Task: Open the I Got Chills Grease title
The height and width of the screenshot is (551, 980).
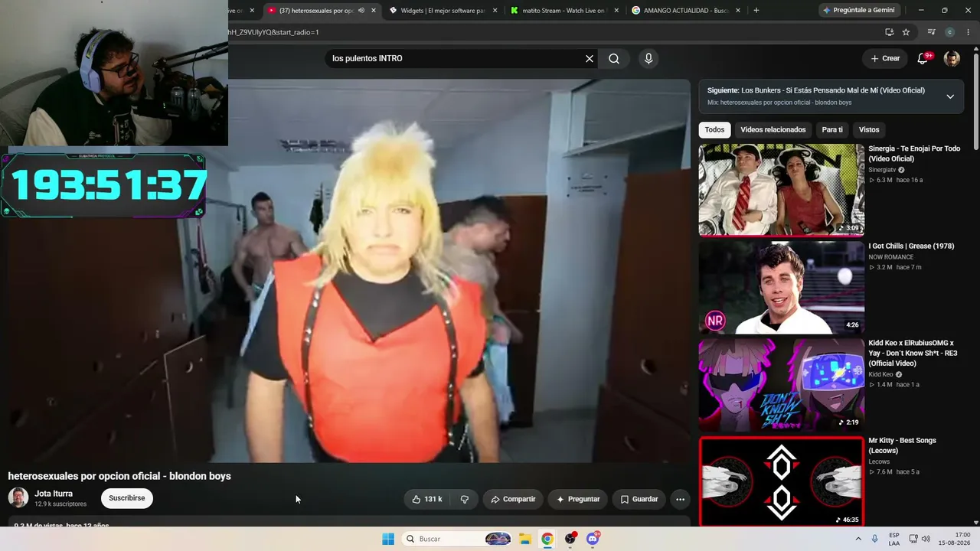Action: [x=911, y=246]
